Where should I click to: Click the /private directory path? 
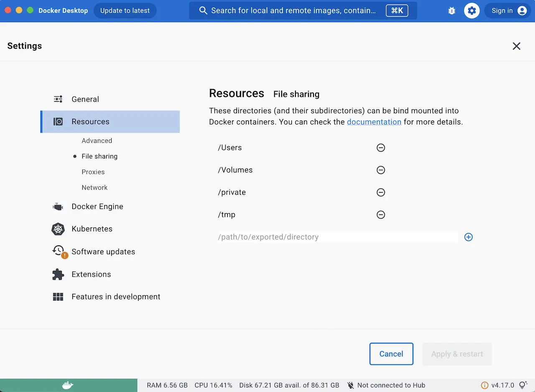tap(232, 192)
